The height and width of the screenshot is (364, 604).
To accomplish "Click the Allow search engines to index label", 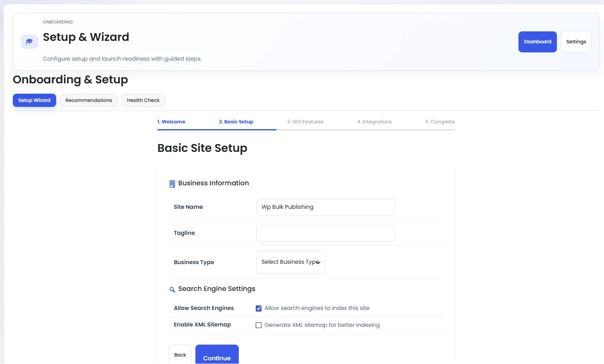I will click(317, 308).
